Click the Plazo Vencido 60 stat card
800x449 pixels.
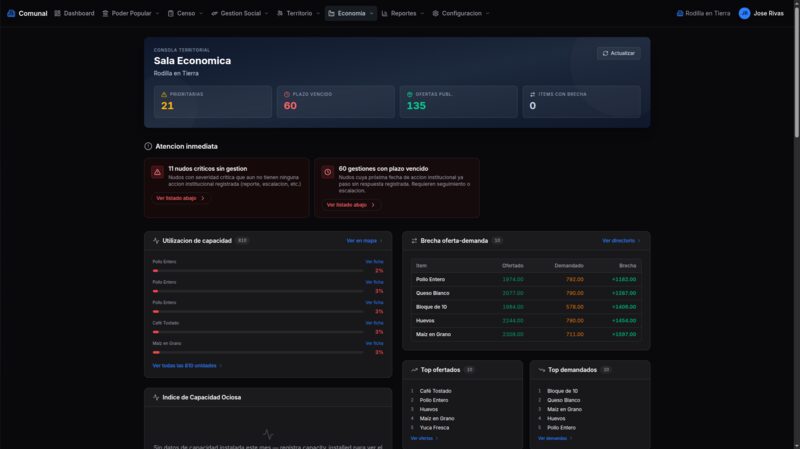336,102
